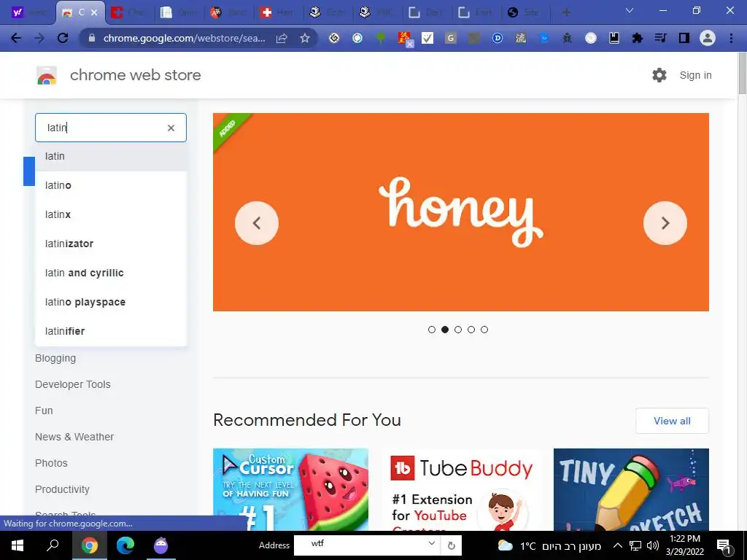Jump to the third carousel slide dot
This screenshot has width=747, height=560.
click(458, 330)
